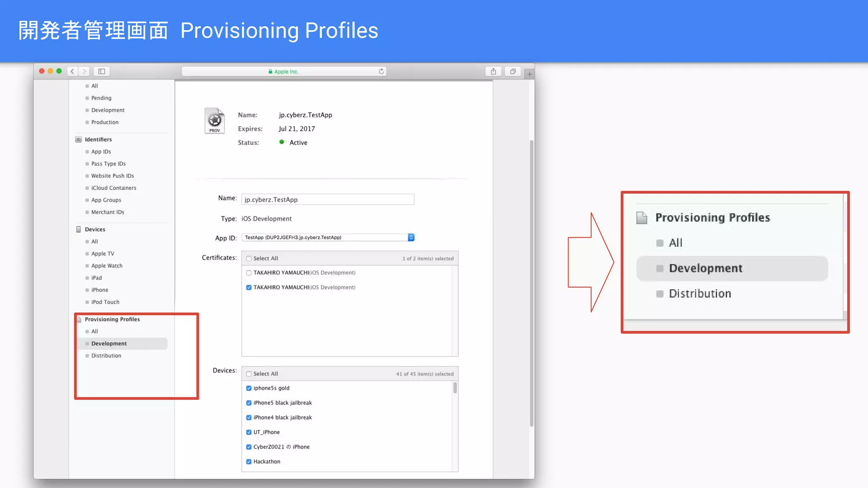Show all tabs with the tab overview icon
Screen dimensions: 868x488
[x=513, y=71]
